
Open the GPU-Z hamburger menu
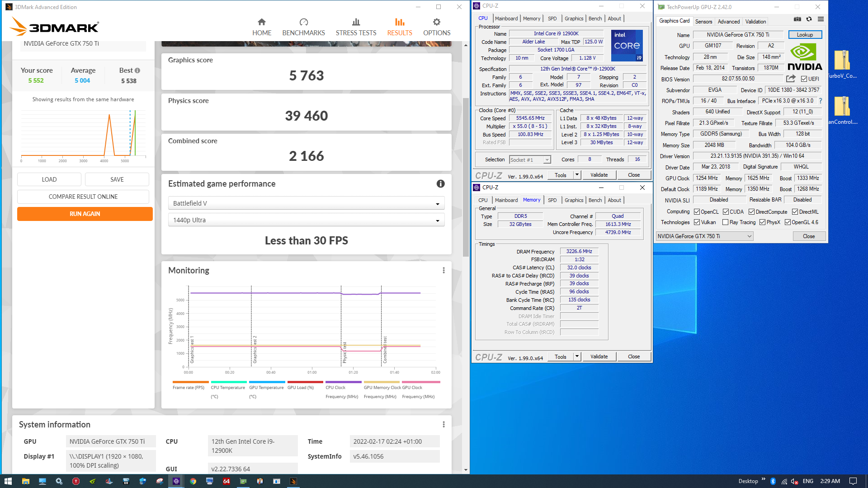(x=821, y=19)
